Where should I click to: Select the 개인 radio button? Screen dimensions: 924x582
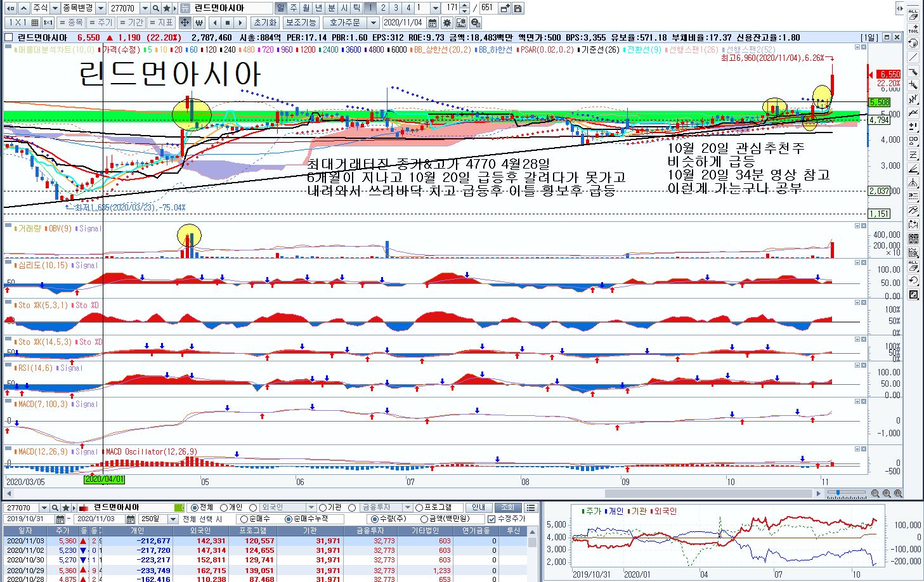pos(224,508)
